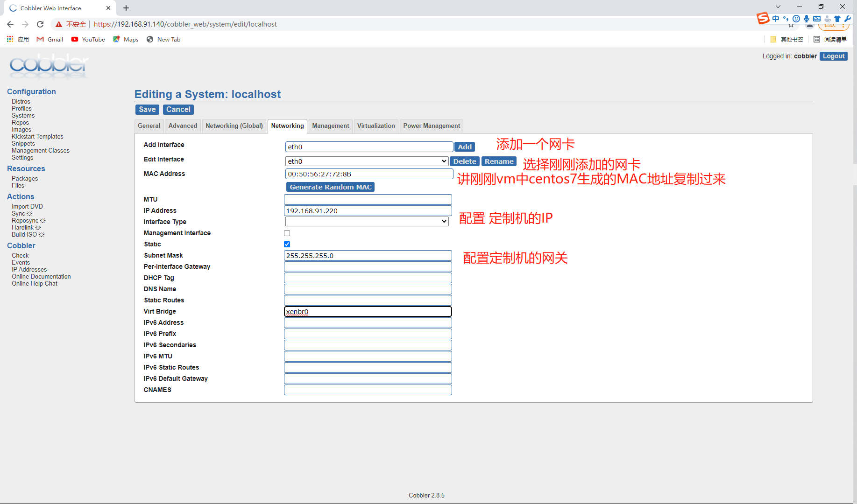Switch to the Power Management tab
The image size is (857, 504).
(x=432, y=126)
